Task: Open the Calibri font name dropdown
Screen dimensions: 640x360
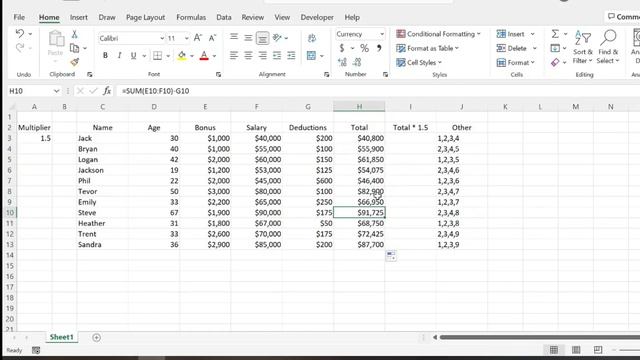Action: (x=162, y=38)
